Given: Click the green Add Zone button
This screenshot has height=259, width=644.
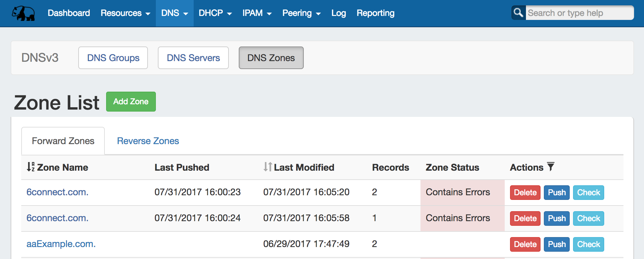Looking at the screenshot, I should pyautogui.click(x=131, y=102).
